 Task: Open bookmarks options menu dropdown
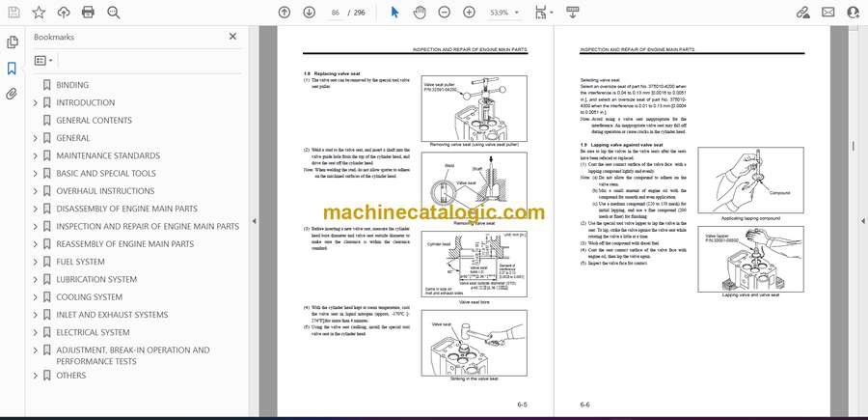(43, 61)
